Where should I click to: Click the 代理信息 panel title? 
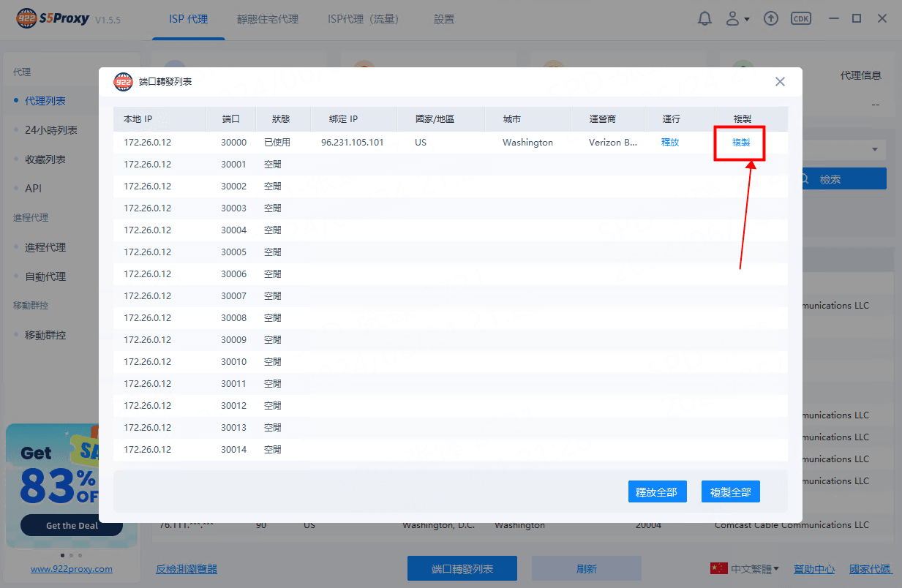(x=861, y=75)
